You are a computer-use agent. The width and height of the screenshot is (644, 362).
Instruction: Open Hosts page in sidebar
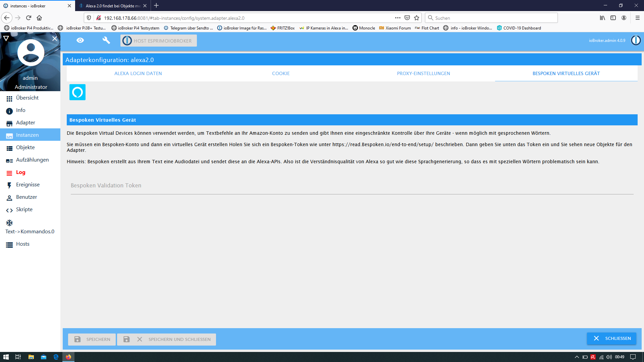22,244
